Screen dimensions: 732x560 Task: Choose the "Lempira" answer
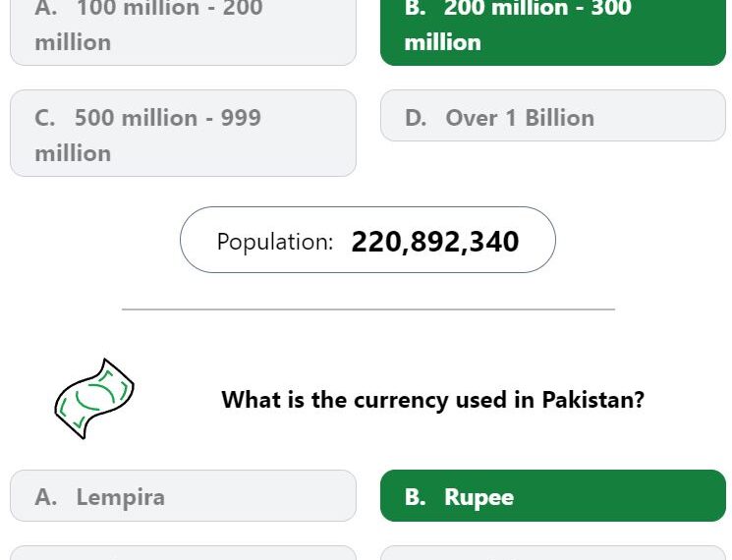coord(183,496)
